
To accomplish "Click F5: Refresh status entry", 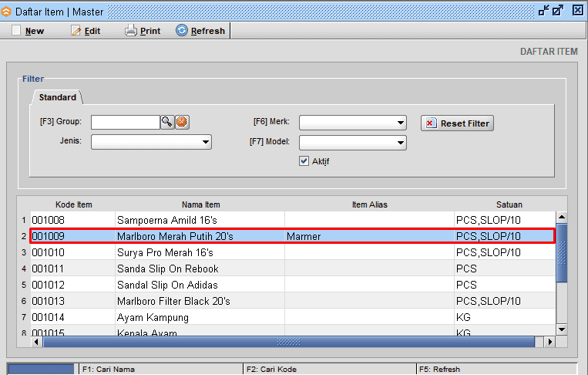I will pos(439,369).
